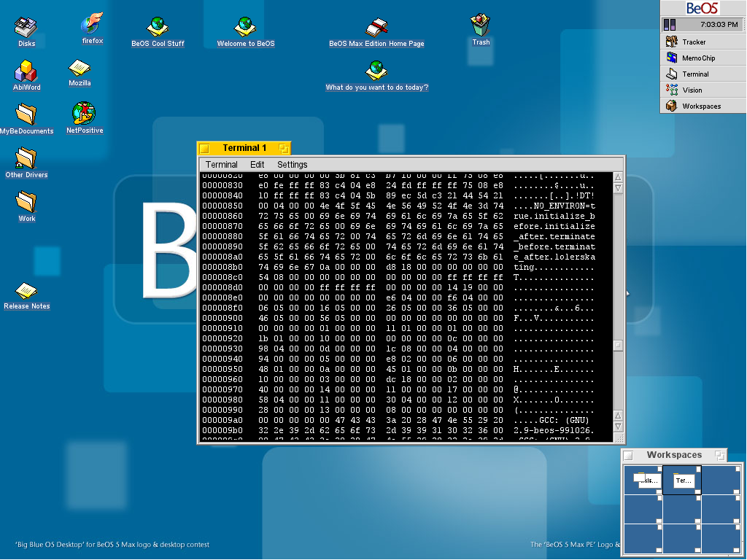Viewport: 747px width, 560px height.
Task: Launch the firefox desktop icon
Action: [92, 24]
